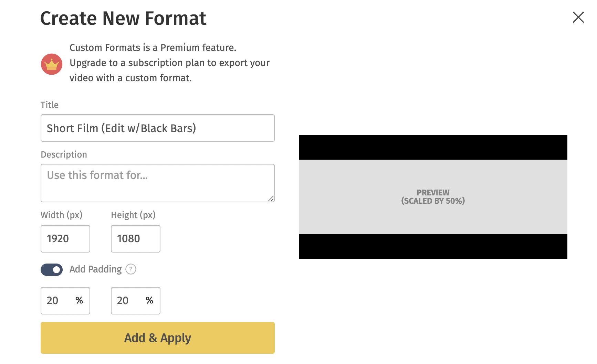Click the preview area labeled Scaled by 50%
Image resolution: width=597 pixels, height=364 pixels.
tap(433, 197)
